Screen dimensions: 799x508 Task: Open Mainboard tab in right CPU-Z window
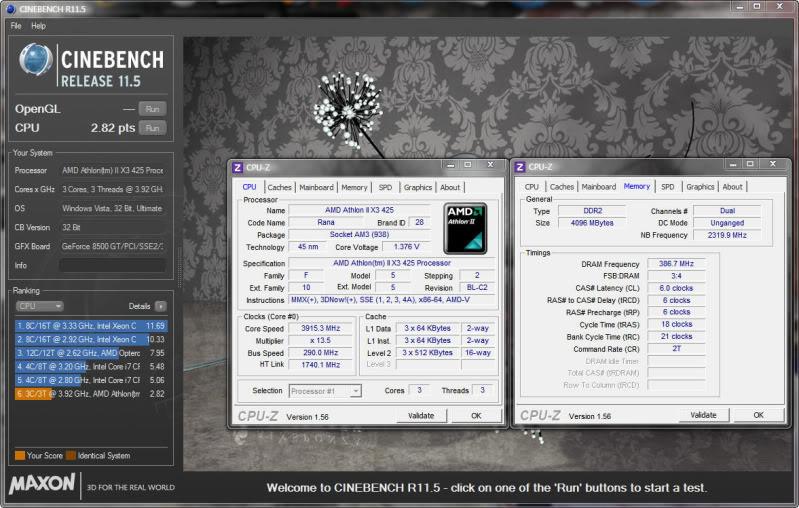[x=599, y=187]
